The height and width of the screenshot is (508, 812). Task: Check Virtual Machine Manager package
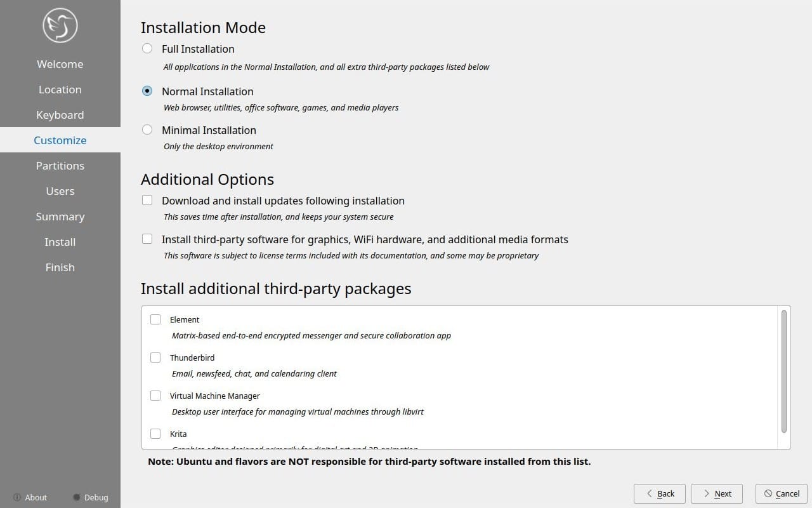tap(155, 396)
